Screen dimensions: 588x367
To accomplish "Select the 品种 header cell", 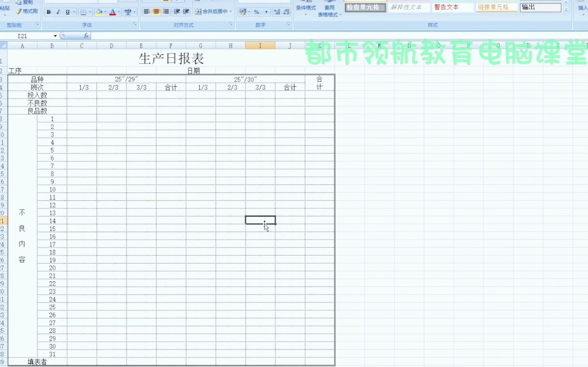I will coord(37,79).
